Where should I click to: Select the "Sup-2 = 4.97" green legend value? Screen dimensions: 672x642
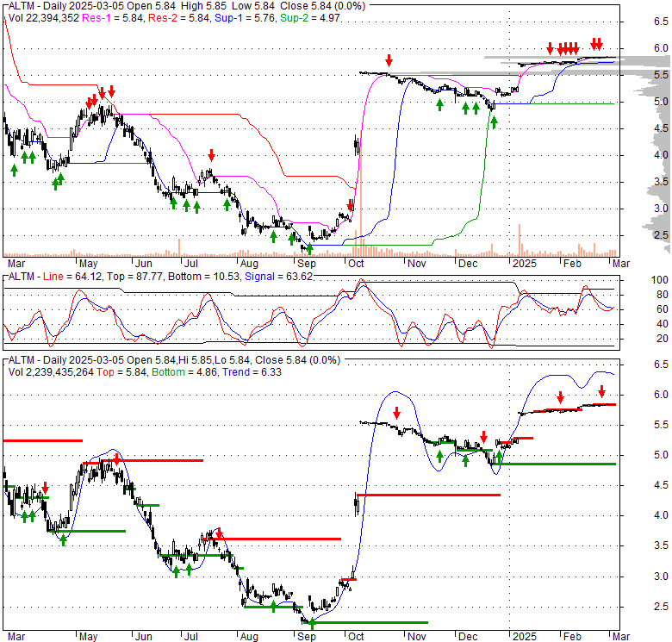coord(310,18)
